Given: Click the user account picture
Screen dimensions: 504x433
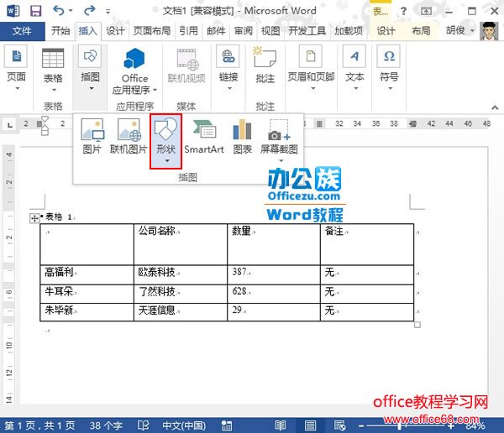Looking at the screenshot, I should point(489,31).
